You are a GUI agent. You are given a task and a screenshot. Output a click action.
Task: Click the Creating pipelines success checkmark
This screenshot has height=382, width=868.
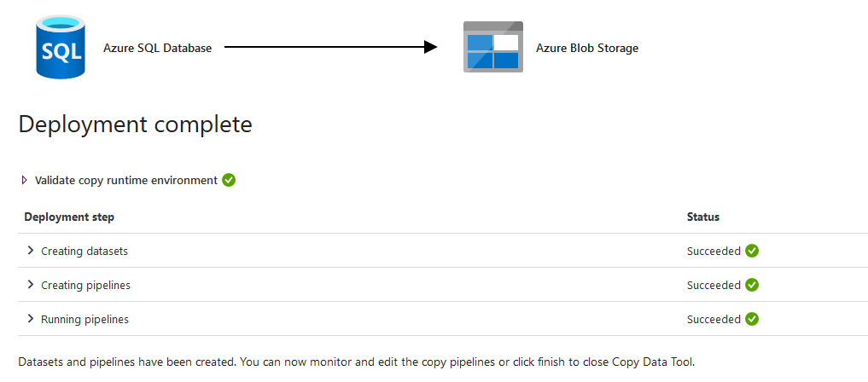click(752, 285)
